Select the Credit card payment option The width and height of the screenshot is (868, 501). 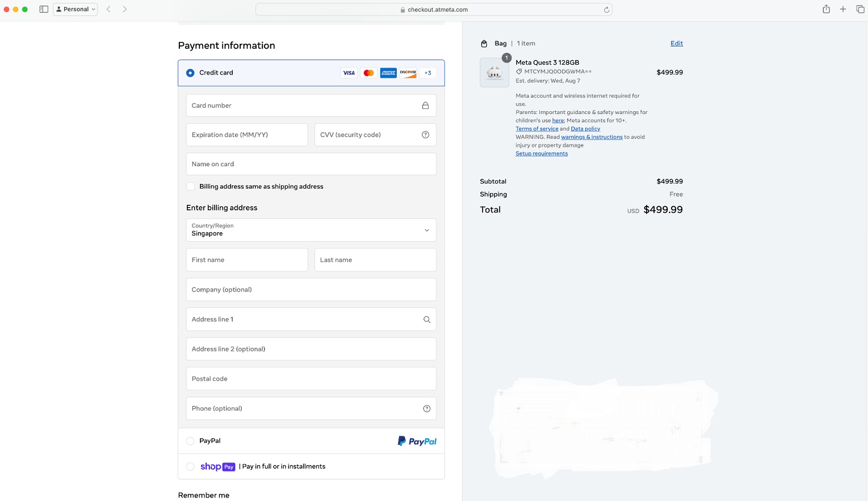click(190, 73)
